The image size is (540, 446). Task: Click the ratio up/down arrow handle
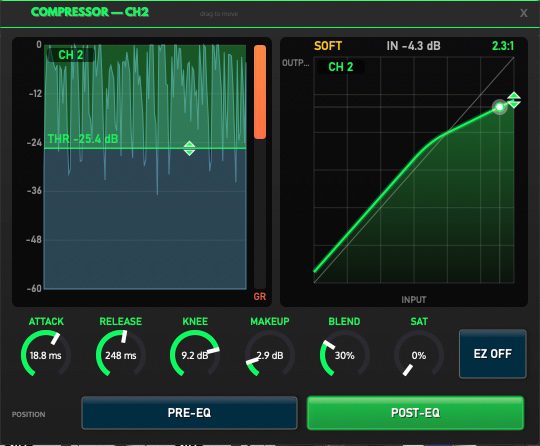(x=514, y=100)
